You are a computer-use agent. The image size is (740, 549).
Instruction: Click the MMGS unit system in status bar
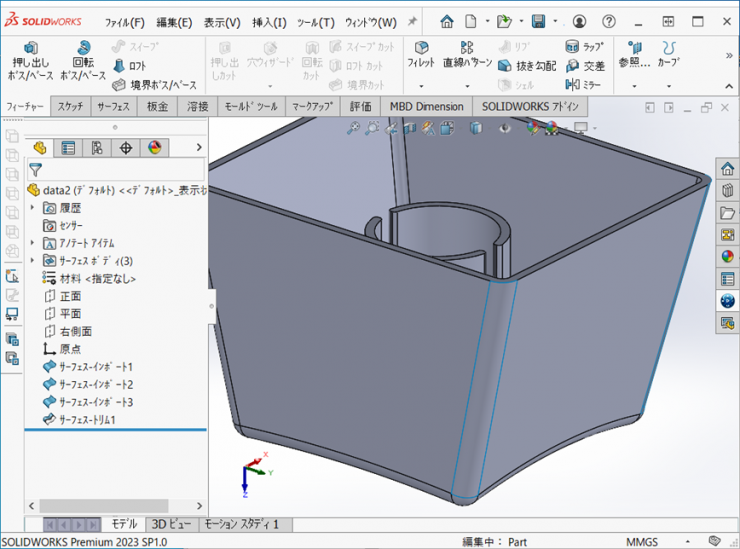642,541
